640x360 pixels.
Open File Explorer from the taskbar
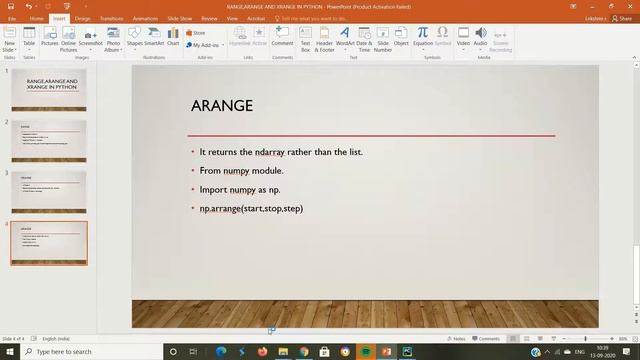(283, 351)
